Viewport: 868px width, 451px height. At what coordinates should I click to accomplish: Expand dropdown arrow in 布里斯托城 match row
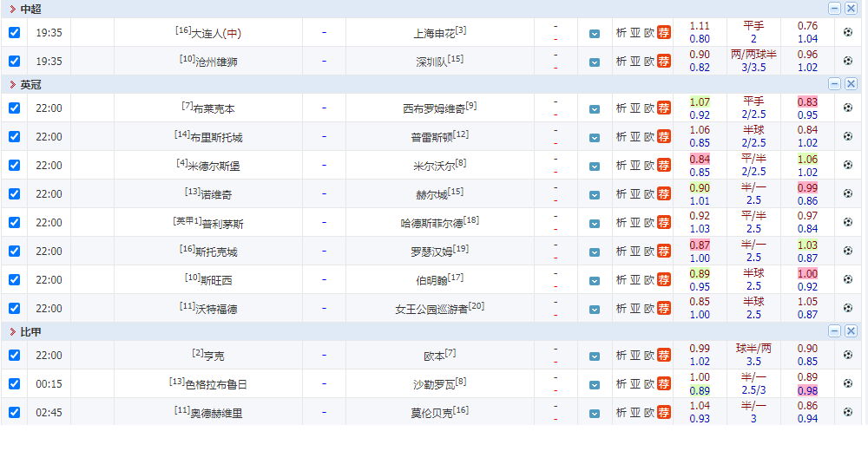pyautogui.click(x=595, y=138)
